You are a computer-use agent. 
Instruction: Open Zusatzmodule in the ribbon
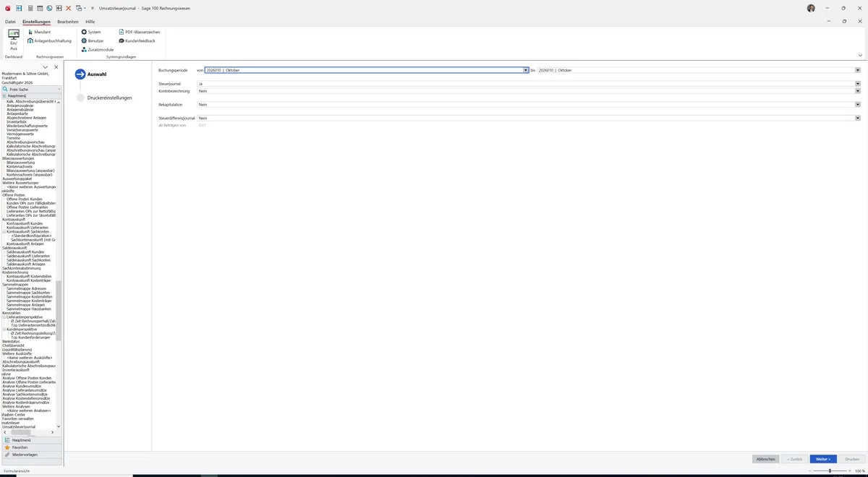point(98,50)
